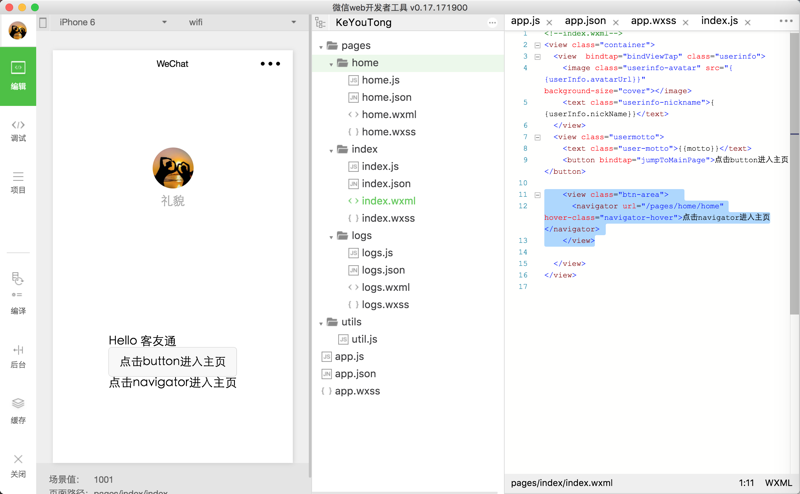Open the 编辑 (edit) sidebar panel
Viewport: 800px width, 494px height.
click(x=18, y=76)
